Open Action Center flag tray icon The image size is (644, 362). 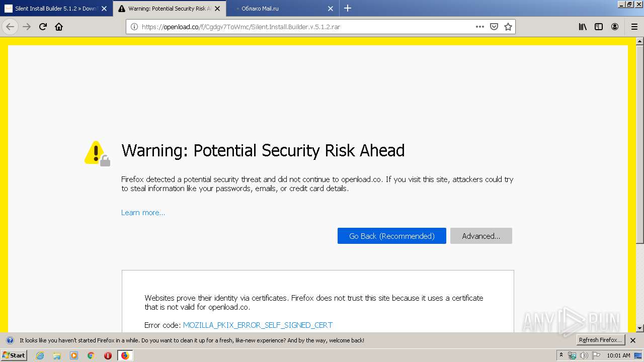pyautogui.click(x=596, y=355)
